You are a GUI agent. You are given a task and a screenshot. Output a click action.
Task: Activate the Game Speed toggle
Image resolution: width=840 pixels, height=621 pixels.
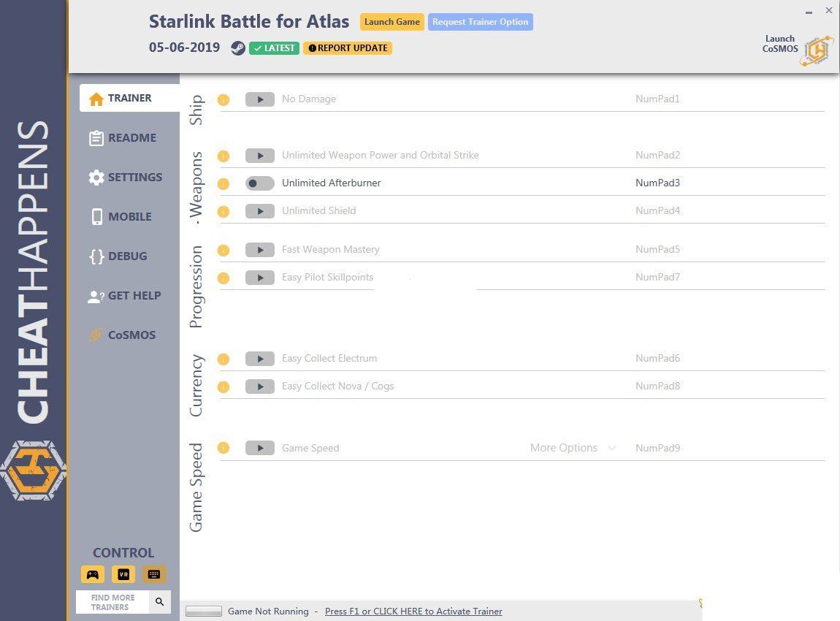[x=260, y=448]
